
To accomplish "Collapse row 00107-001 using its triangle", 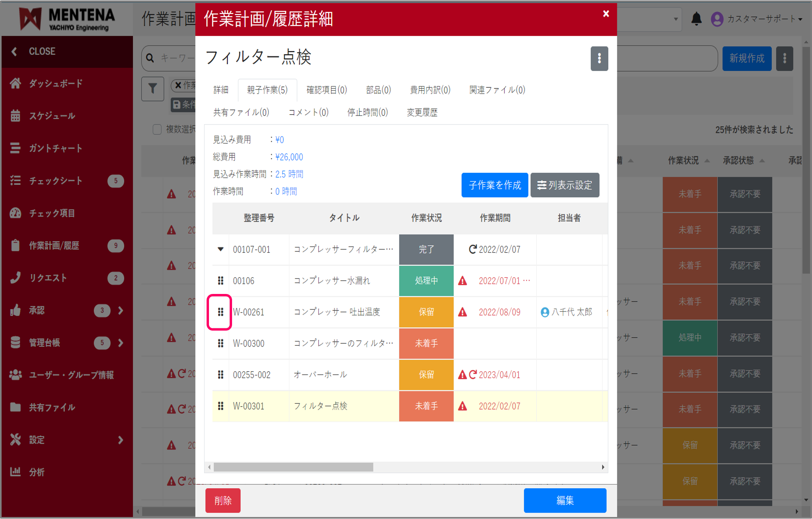I will pos(220,249).
